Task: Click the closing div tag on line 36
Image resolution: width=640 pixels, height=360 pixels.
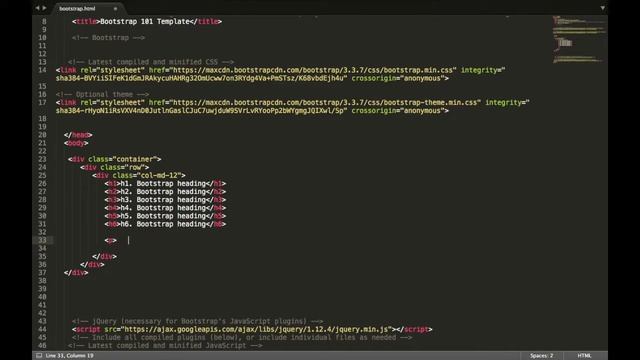Action: click(x=92, y=264)
